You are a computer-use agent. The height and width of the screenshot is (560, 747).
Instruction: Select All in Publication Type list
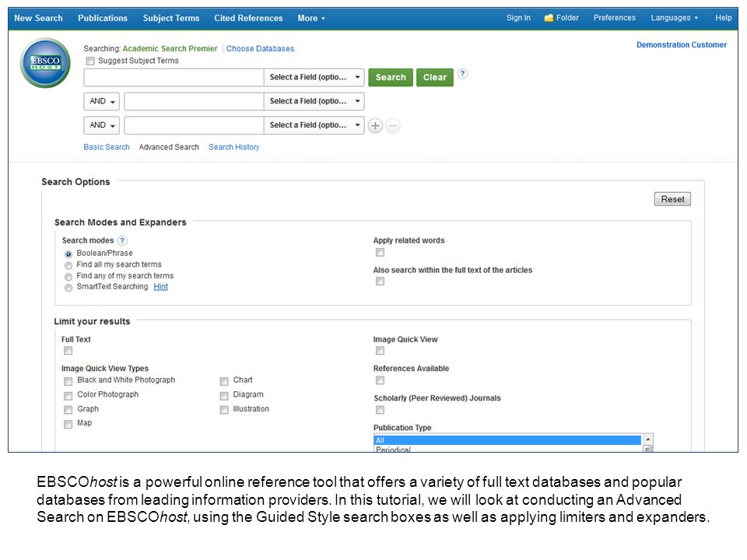click(507, 440)
